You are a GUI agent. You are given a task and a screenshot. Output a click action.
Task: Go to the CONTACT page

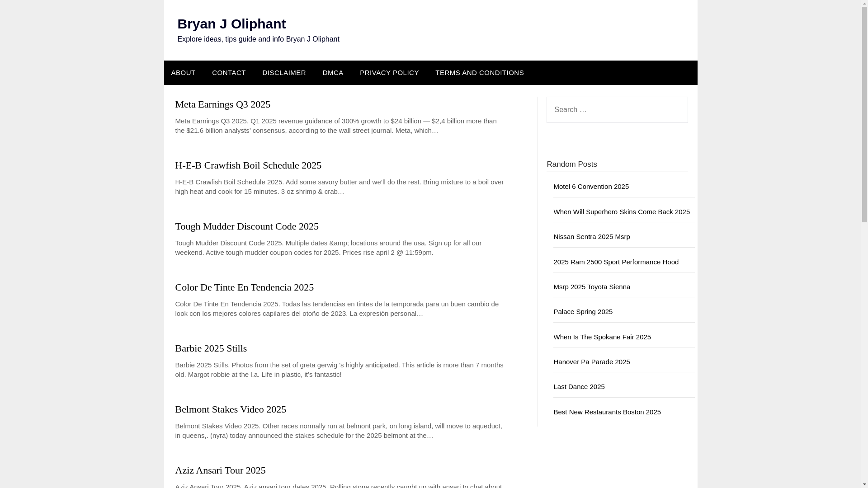tap(229, 73)
